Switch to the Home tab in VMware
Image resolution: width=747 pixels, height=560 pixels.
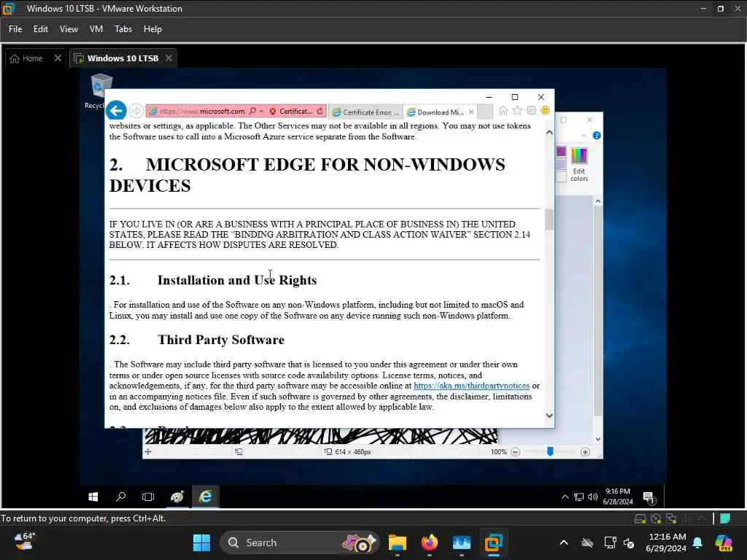point(27,58)
